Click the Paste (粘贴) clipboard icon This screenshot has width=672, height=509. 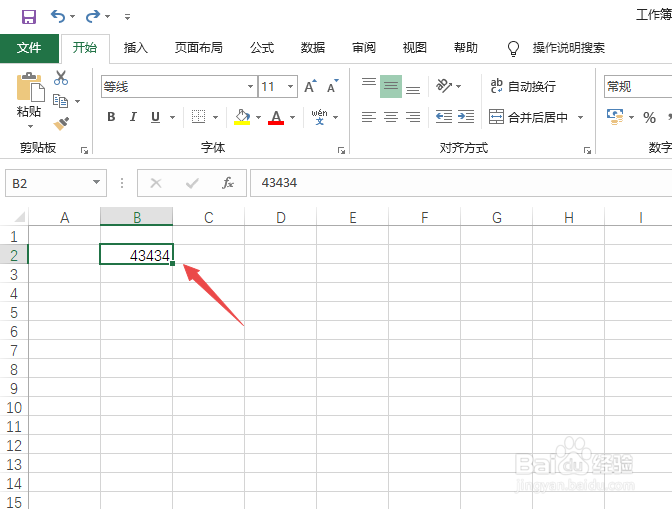(x=30, y=87)
